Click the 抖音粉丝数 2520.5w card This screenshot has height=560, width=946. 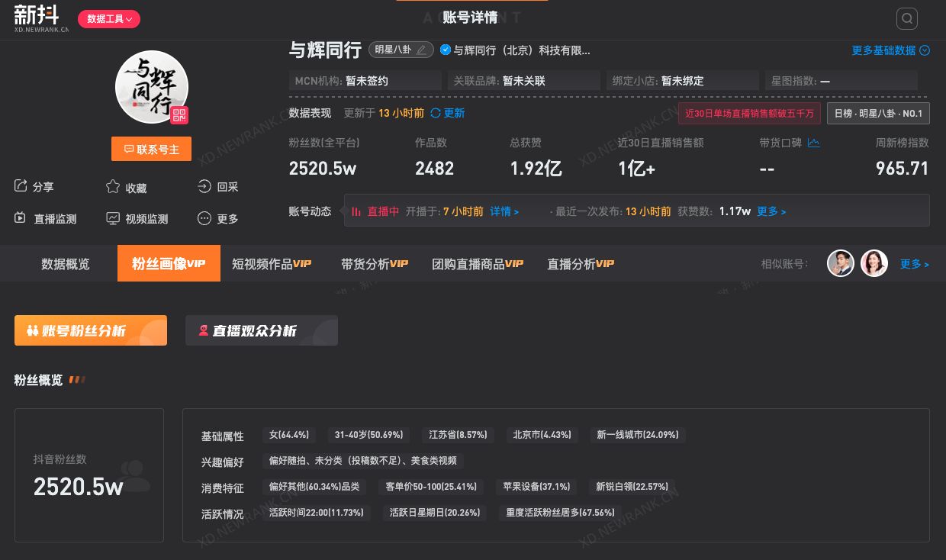coord(89,475)
